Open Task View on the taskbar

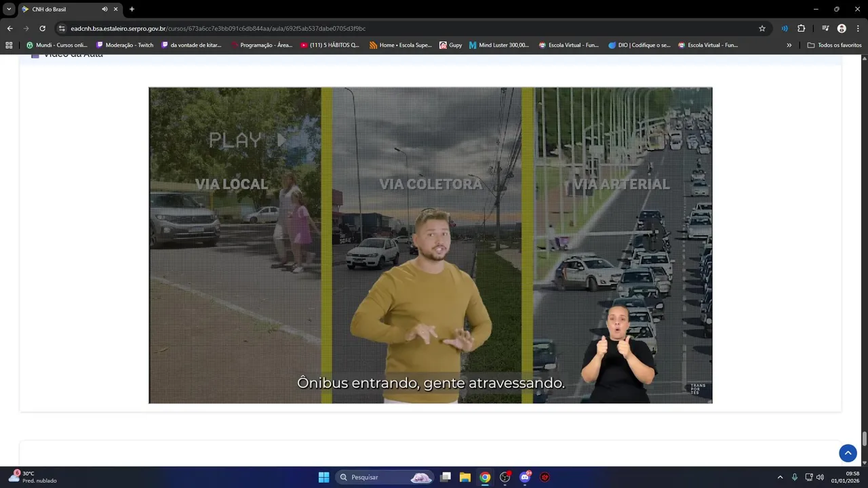tap(446, 477)
